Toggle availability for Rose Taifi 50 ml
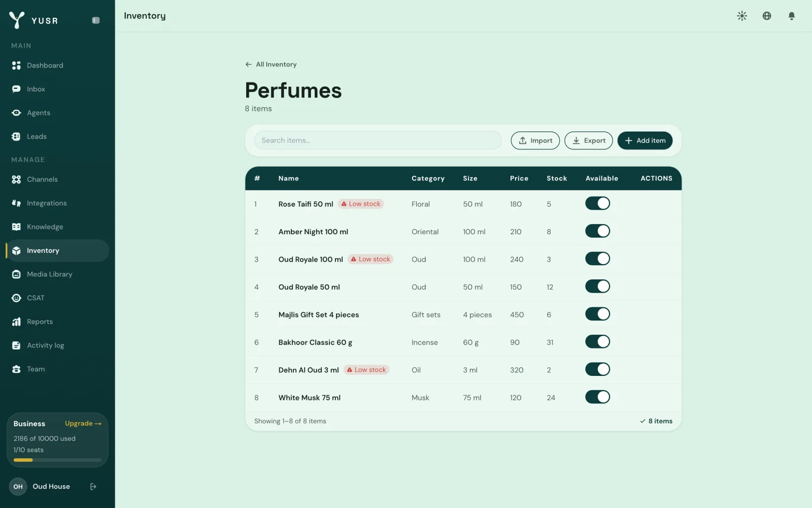Image resolution: width=812 pixels, height=508 pixels. click(597, 203)
